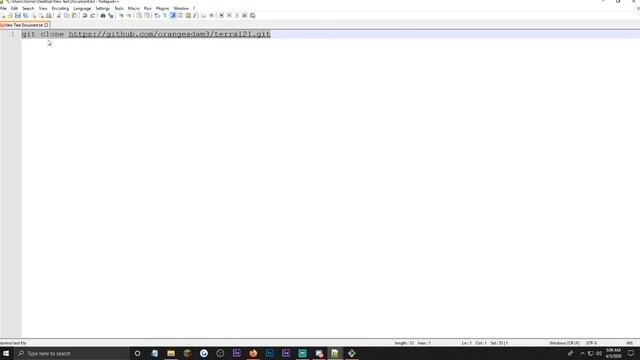Open the Encoding menu
The height and width of the screenshot is (360, 640).
[x=60, y=8]
